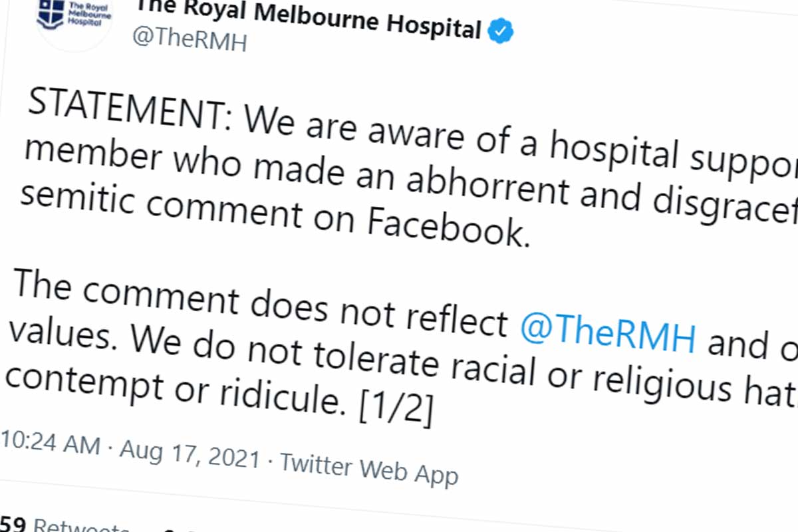Follow the blue @TheRMH mention in tweet
This screenshot has height=532, width=798.
[608, 336]
